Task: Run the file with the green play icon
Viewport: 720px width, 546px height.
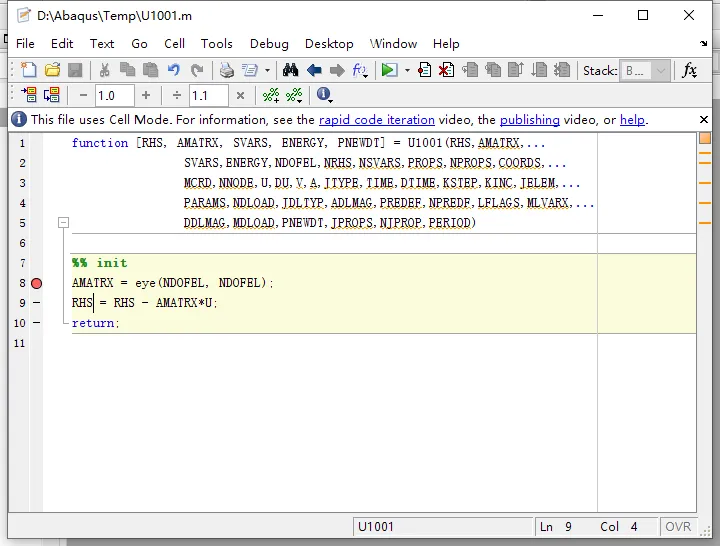Action: (389, 70)
